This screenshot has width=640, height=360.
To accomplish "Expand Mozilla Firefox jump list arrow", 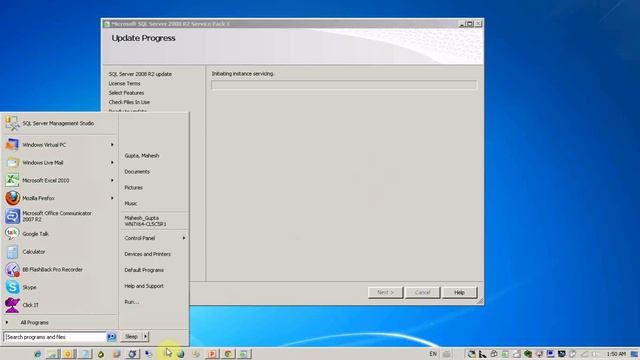I will pyautogui.click(x=112, y=198).
